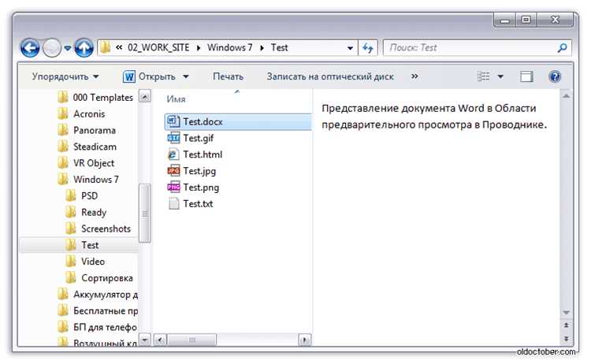
Task: Select 02_WORK_SITE in the address path
Action: point(158,47)
